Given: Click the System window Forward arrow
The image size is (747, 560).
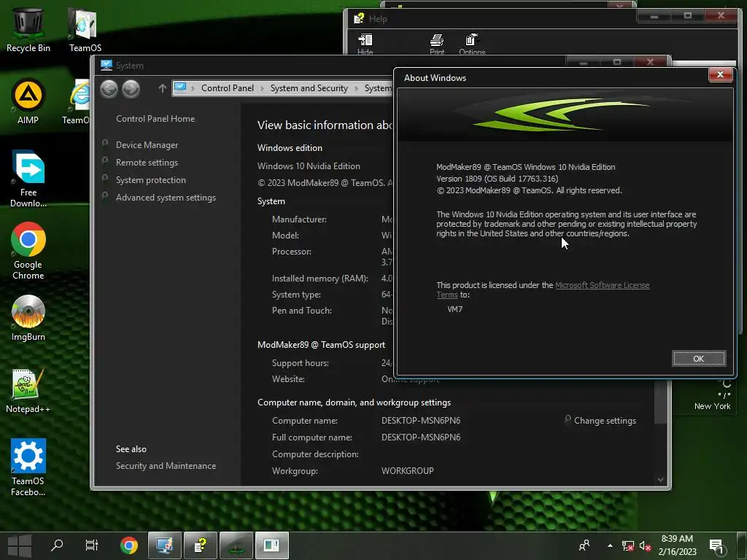Looking at the screenshot, I should click(x=131, y=89).
